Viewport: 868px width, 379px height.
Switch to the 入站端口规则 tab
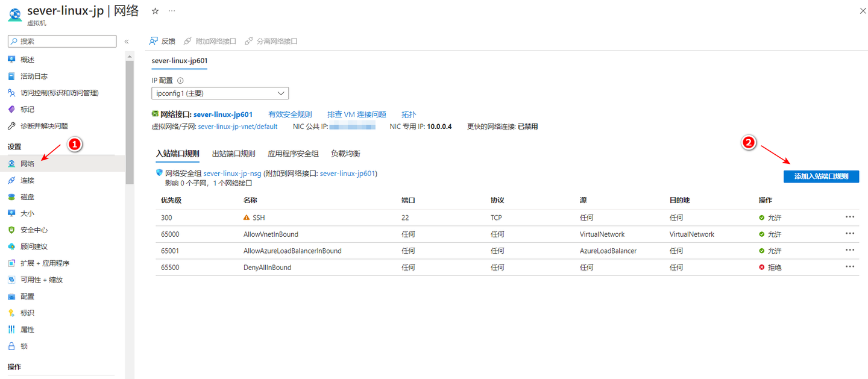point(178,154)
